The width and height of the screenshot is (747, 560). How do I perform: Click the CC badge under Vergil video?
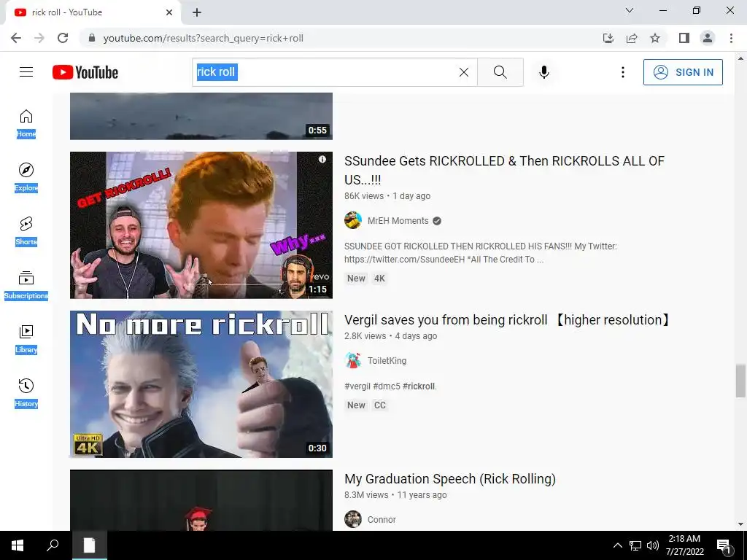[x=379, y=405]
